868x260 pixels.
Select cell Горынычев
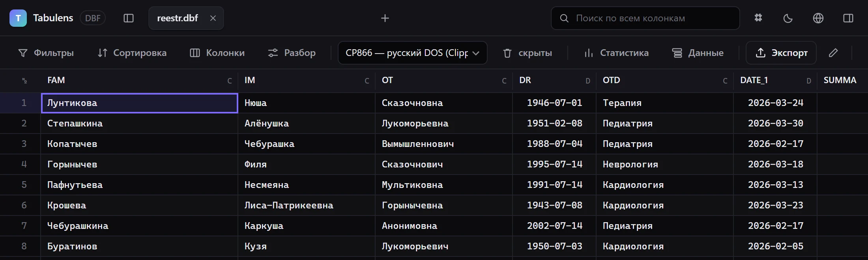point(139,164)
